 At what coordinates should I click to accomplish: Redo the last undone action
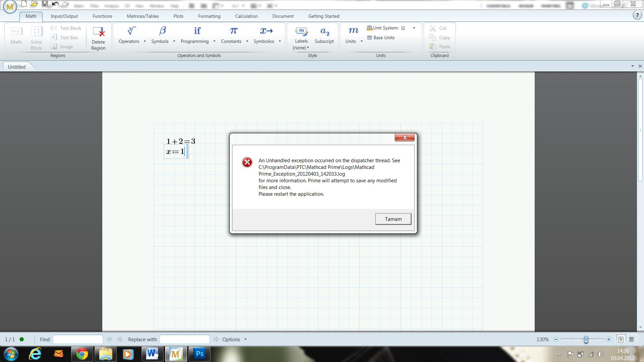click(66, 4)
